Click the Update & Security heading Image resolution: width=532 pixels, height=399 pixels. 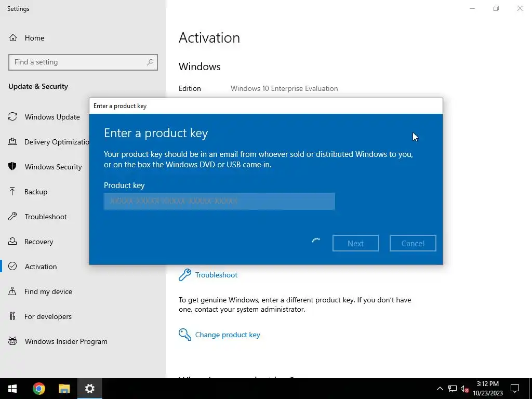point(38,87)
